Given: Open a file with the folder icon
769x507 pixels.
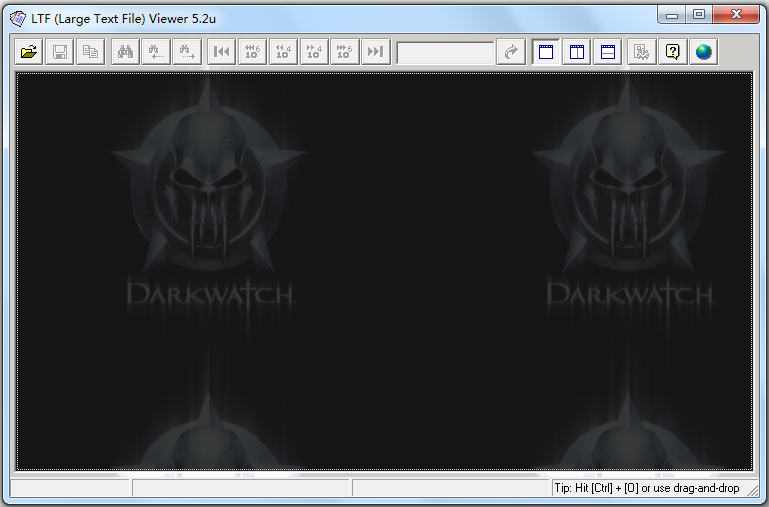Looking at the screenshot, I should pyautogui.click(x=29, y=51).
